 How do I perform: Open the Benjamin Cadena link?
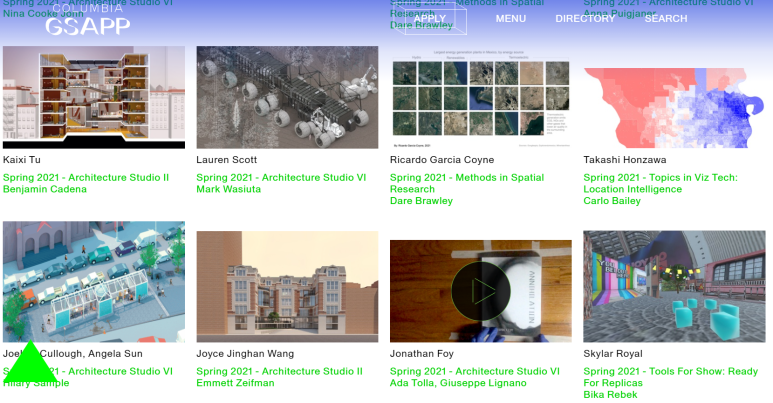pyautogui.click(x=45, y=189)
